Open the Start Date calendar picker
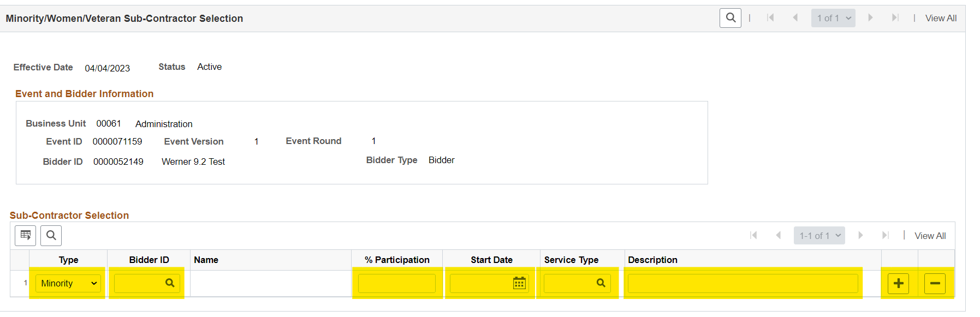The image size is (980, 317). click(519, 283)
